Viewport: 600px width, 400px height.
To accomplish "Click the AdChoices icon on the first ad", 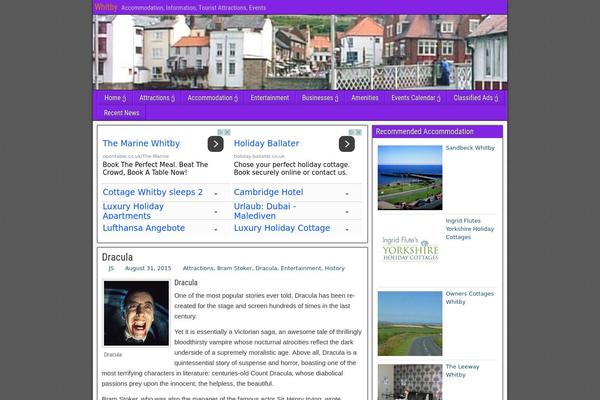I will coord(220,132).
